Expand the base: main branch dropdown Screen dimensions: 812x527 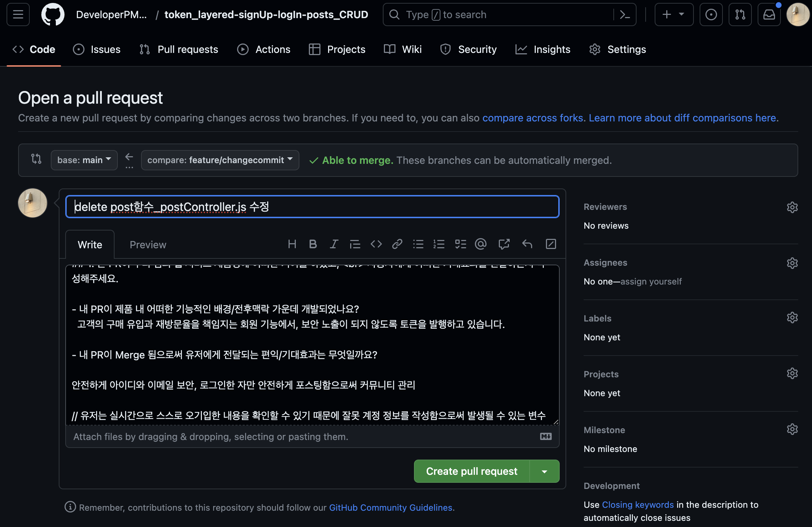click(84, 160)
